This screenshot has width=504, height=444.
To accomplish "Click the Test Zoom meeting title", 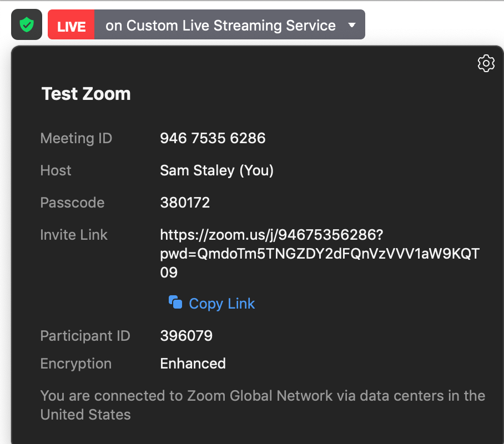I will click(x=86, y=94).
